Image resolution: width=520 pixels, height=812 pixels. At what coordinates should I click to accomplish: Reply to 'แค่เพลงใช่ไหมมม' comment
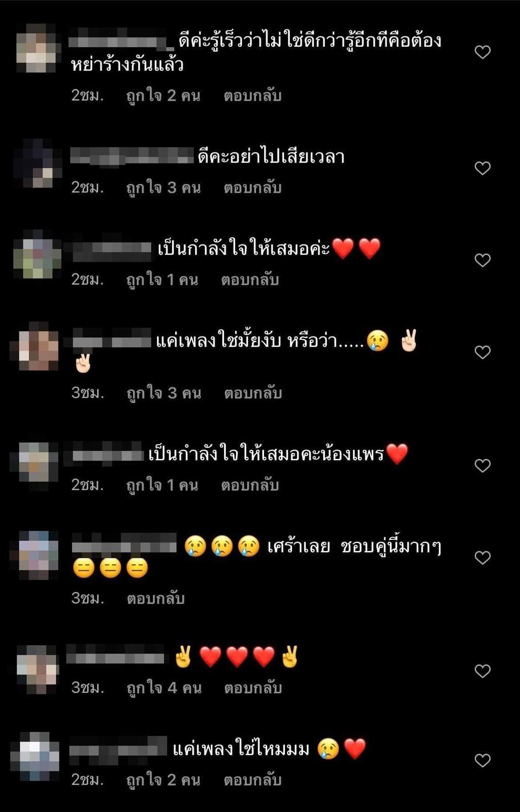pos(252,780)
